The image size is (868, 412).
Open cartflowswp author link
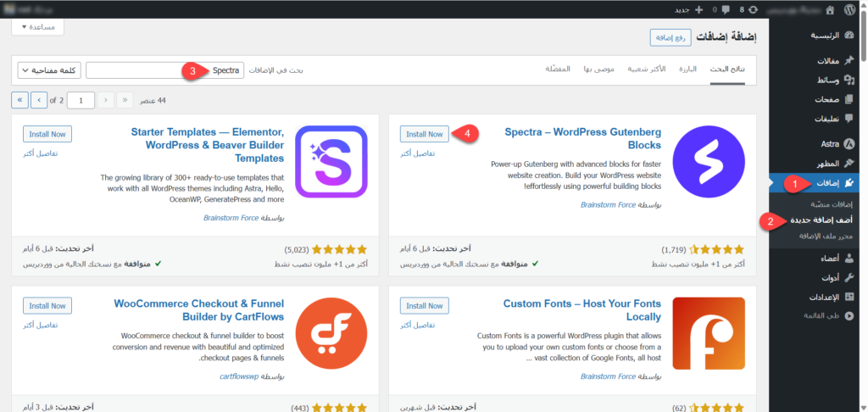pos(239,376)
